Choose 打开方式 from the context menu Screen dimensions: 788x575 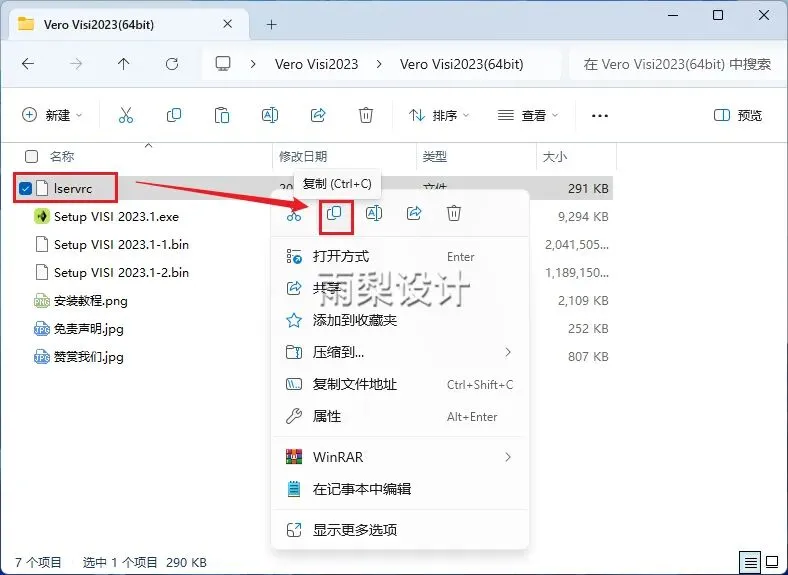(400, 257)
